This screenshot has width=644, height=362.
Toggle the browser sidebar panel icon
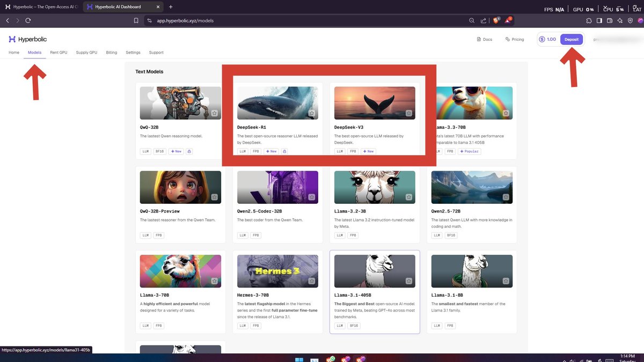point(599,20)
